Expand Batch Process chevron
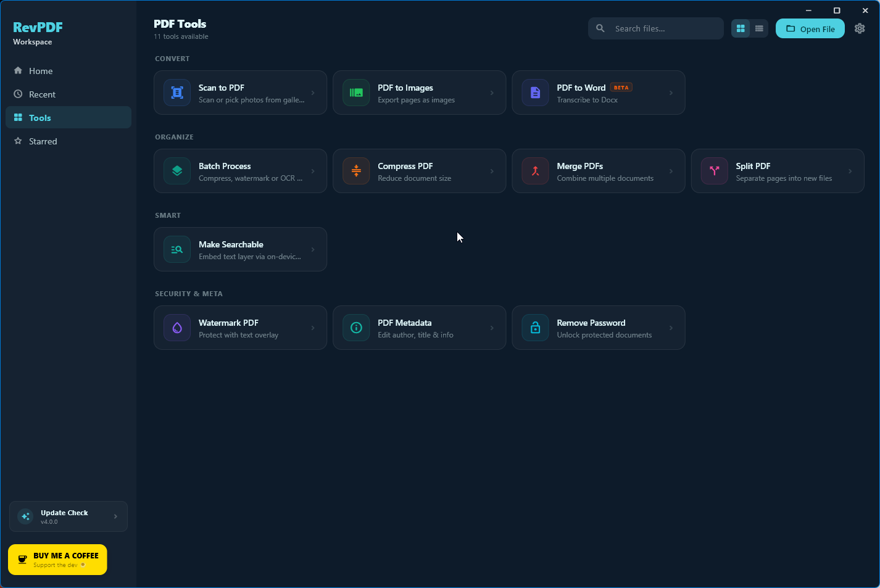This screenshot has width=880, height=588. point(313,171)
